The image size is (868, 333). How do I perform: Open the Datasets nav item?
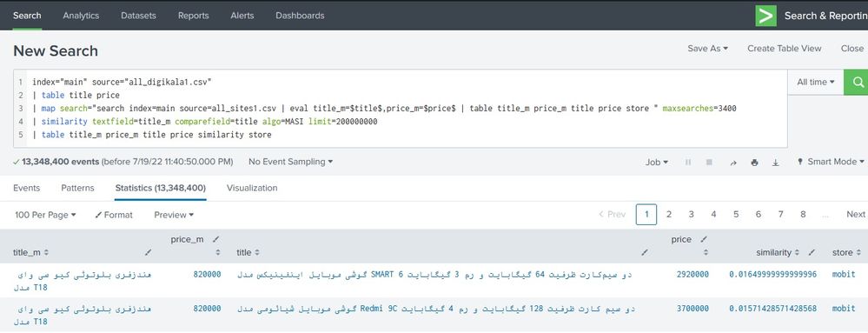pos(138,16)
